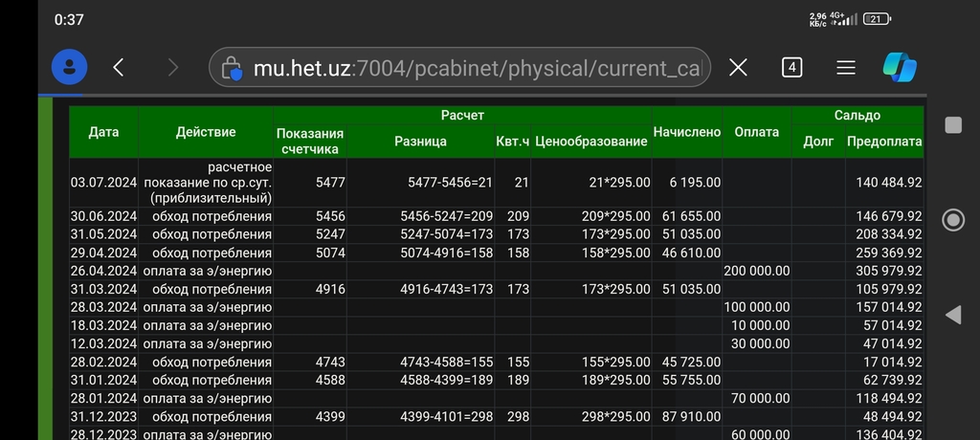The image size is (980, 440).
Task: Go back using the browser back arrow
Action: click(x=119, y=68)
